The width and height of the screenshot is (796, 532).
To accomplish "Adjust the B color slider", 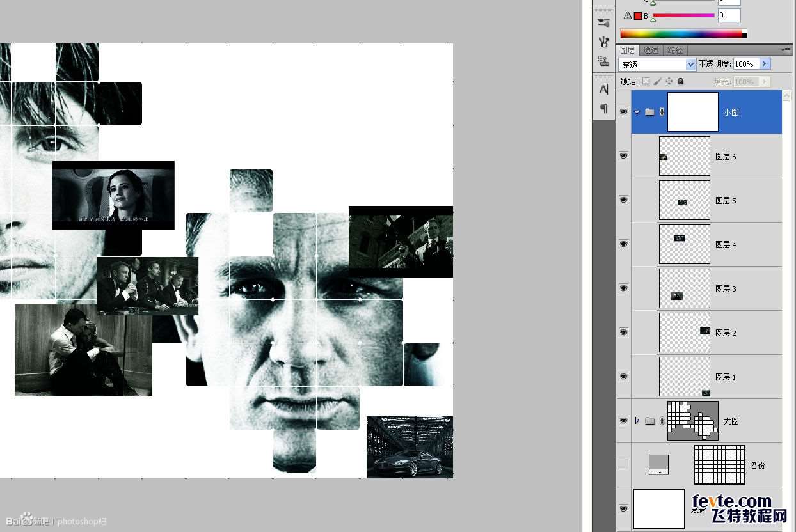I will (x=683, y=16).
